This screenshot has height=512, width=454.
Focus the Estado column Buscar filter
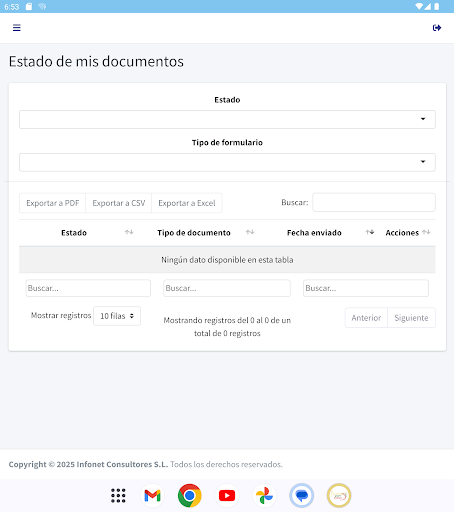pos(88,288)
